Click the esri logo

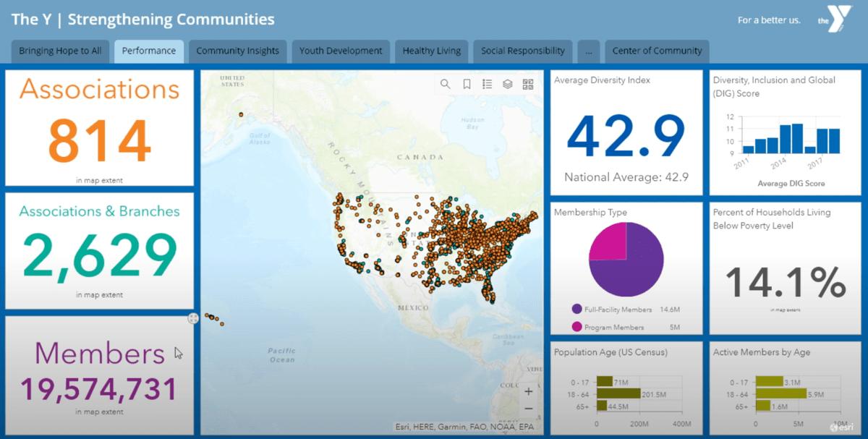coord(842,427)
